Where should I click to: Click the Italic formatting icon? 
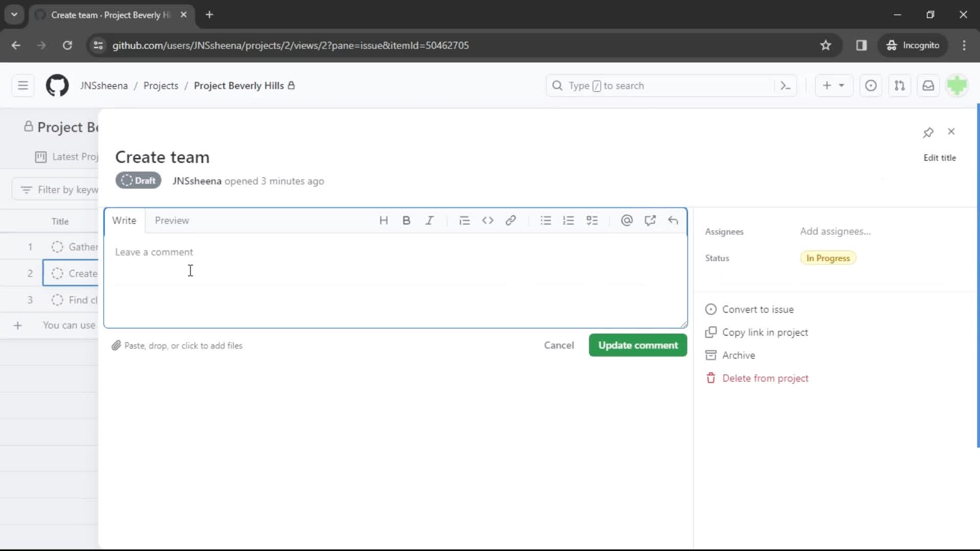coord(429,220)
